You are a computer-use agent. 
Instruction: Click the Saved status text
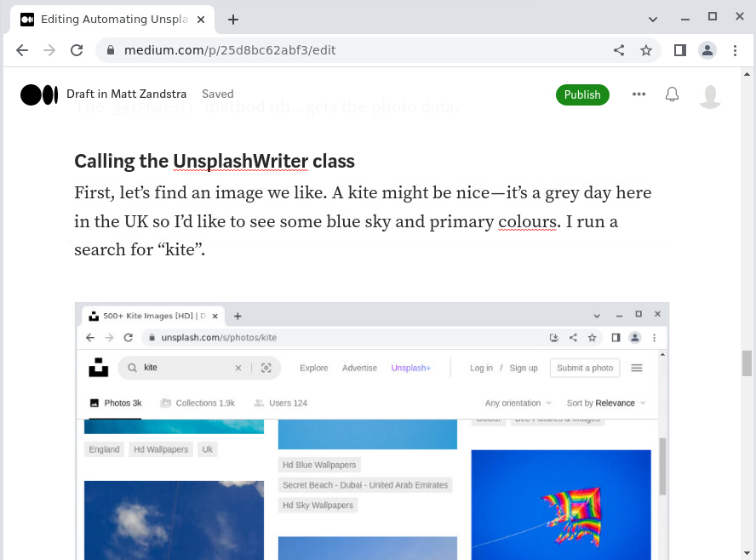tap(217, 94)
